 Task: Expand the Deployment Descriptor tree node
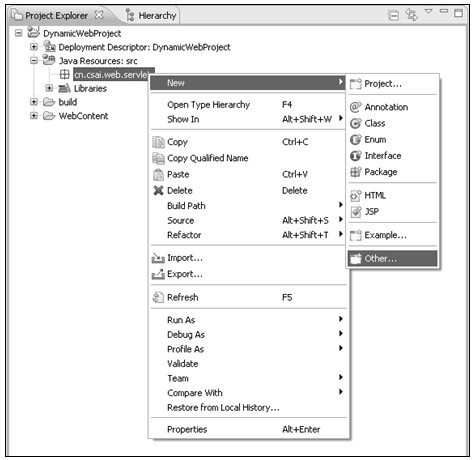tap(34, 47)
